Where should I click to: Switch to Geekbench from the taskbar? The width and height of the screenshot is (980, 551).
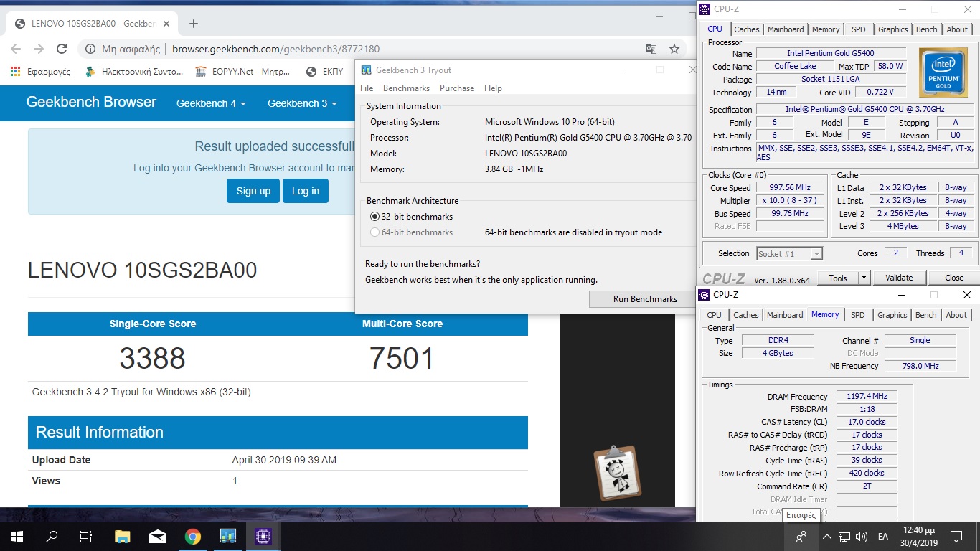click(228, 536)
